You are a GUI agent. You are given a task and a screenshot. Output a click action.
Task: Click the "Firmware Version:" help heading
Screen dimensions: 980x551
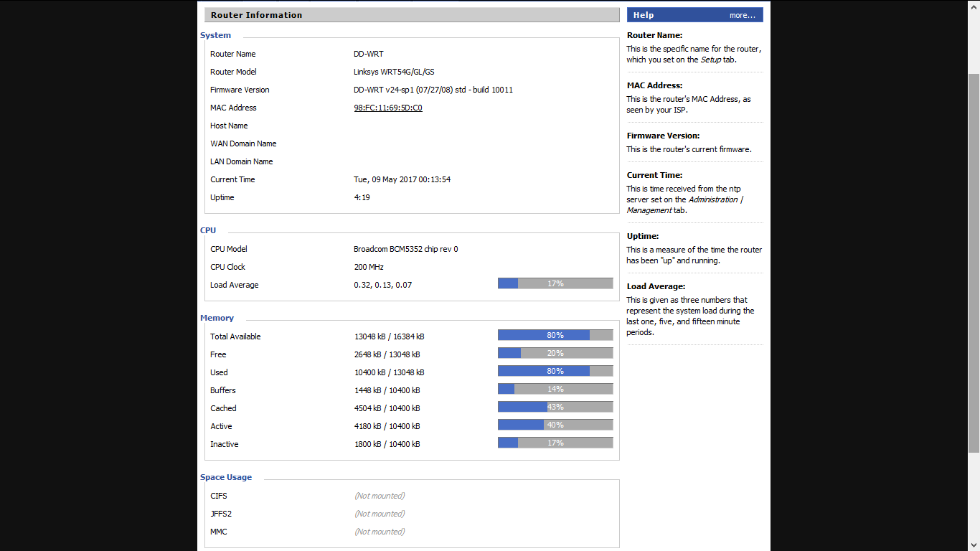tap(663, 136)
